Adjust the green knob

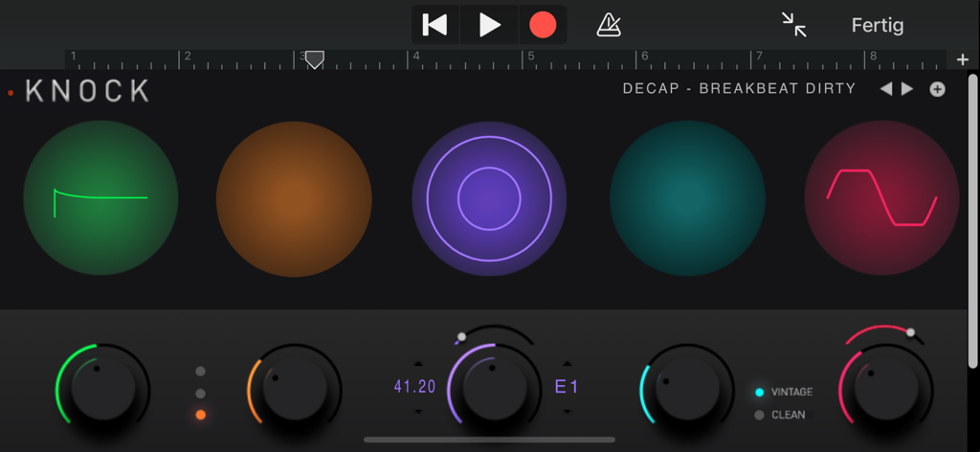(x=103, y=389)
